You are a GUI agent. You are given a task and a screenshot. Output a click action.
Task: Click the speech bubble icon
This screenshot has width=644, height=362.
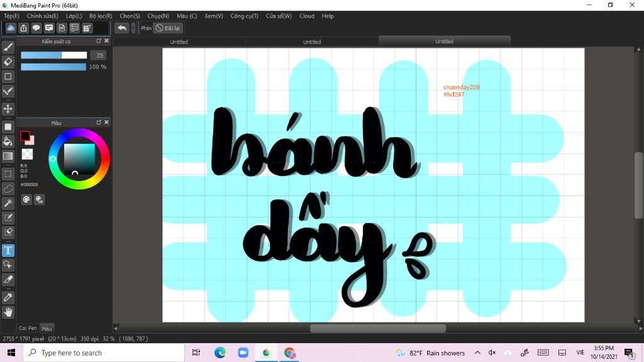(x=36, y=28)
